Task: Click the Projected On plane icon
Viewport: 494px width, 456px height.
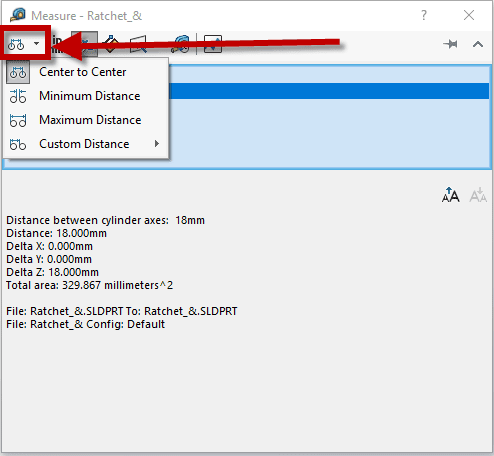Action: 138,44
